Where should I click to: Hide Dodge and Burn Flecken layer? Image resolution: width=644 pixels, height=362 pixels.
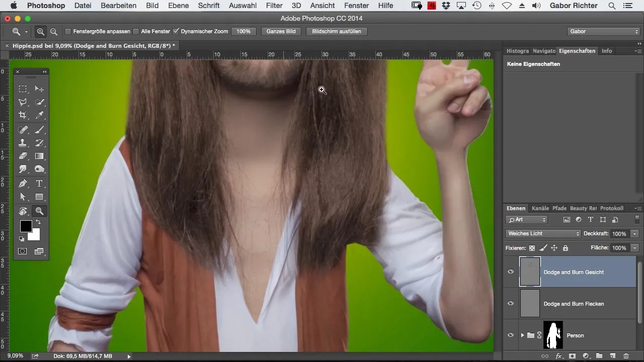511,304
